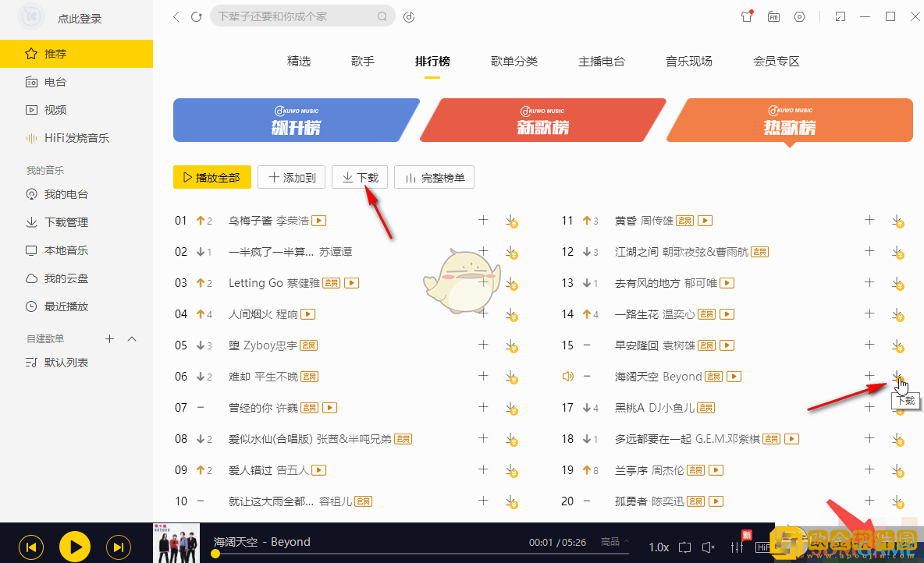Download 孤勇者 via its download icon
This screenshot has width=924, height=563.
point(897,501)
